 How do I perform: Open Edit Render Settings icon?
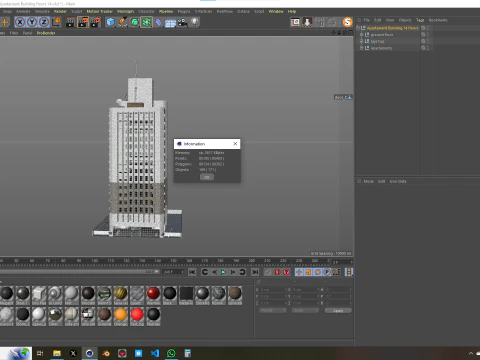96,22
